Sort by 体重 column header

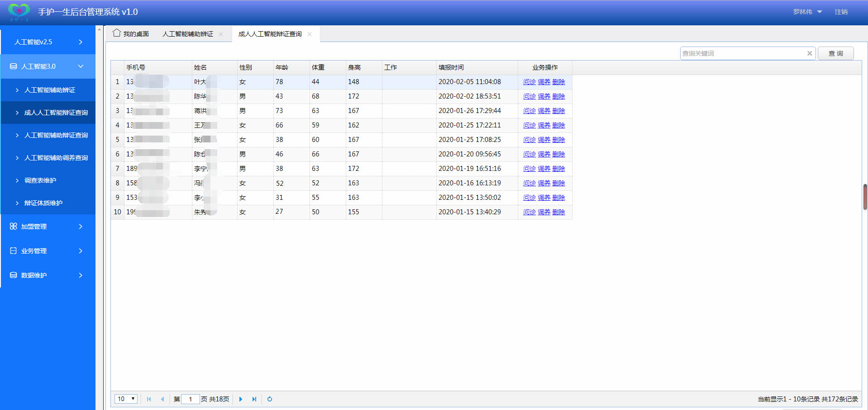coord(328,67)
